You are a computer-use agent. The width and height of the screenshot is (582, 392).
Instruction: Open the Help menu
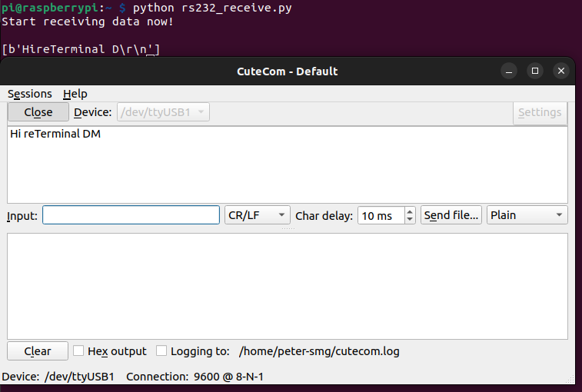75,94
